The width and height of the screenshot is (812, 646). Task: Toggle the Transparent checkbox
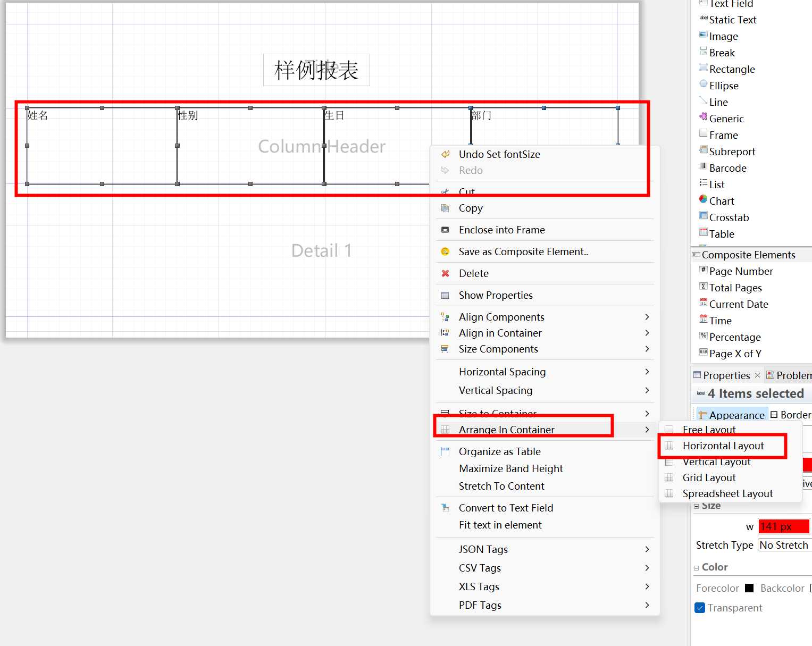point(700,608)
